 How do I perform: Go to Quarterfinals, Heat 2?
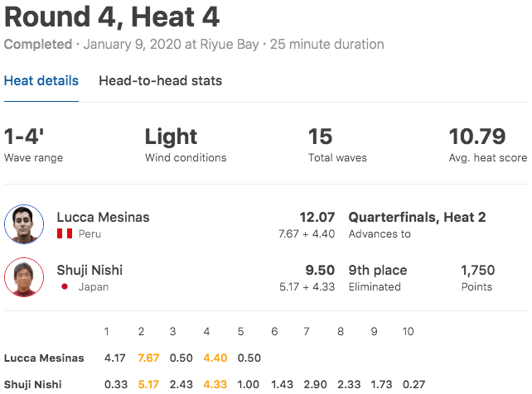coord(417,218)
